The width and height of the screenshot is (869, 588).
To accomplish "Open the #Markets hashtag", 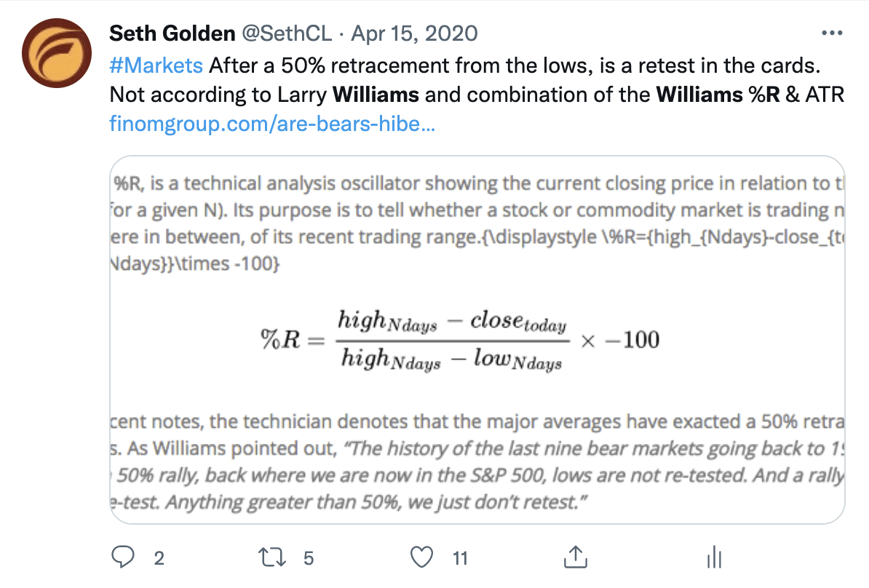I will 156,65.
